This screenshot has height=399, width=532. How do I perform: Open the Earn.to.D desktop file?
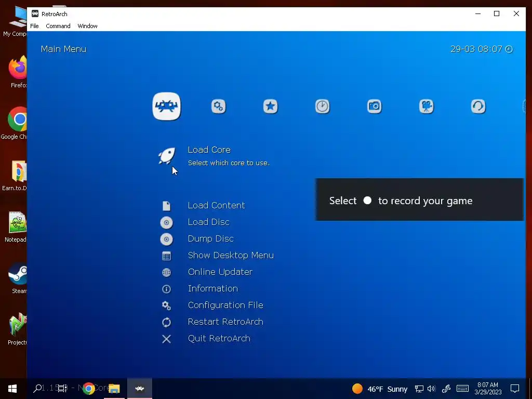(x=15, y=176)
